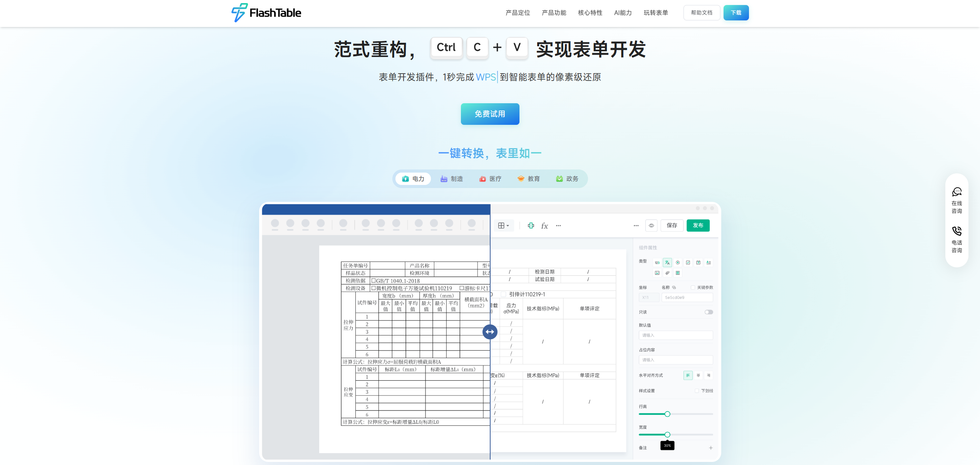
Task: Go to 核心特性 section
Action: tap(590, 13)
